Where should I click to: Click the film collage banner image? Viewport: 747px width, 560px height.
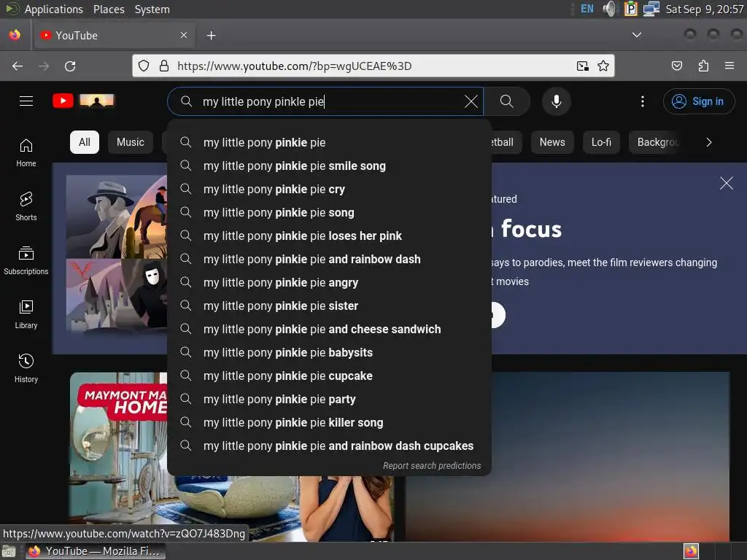(x=117, y=253)
